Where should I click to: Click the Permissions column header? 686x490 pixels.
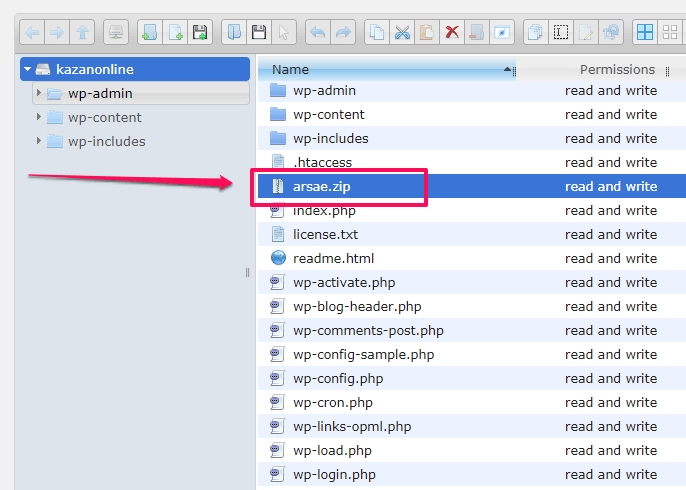pos(617,69)
